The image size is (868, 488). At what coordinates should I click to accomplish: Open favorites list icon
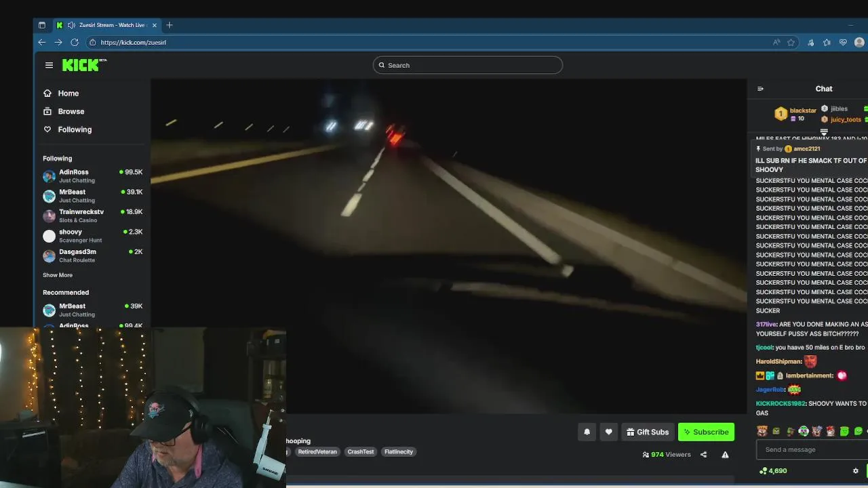[827, 42]
